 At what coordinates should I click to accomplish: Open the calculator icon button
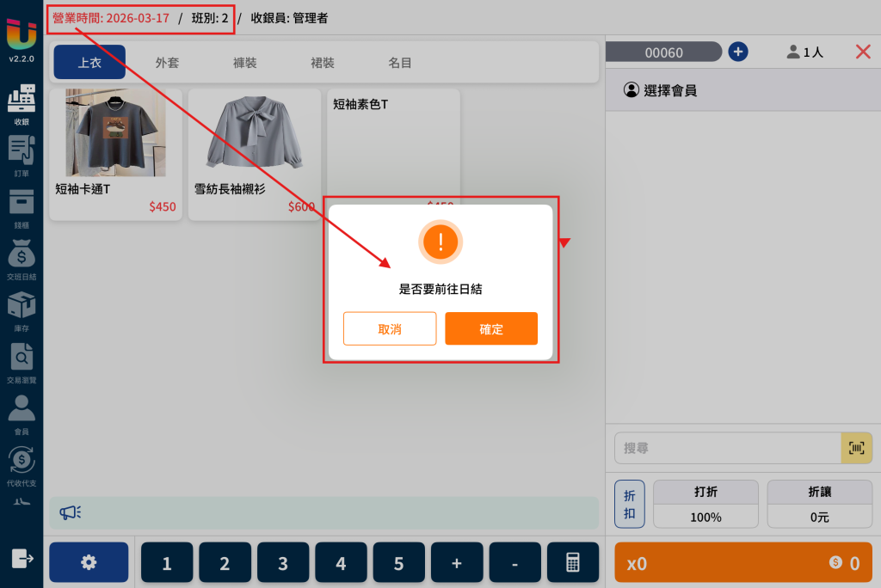pos(572,562)
